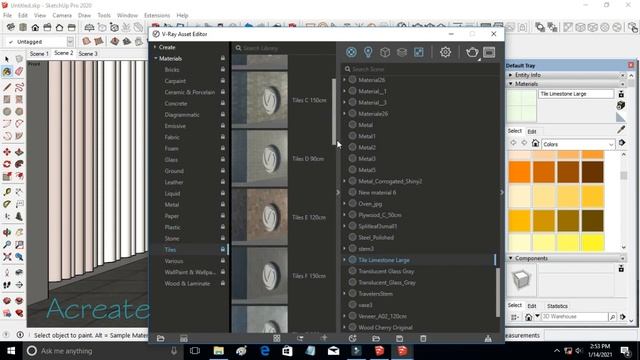Expand the Create section in Asset Editor
The image size is (640, 360).
pos(155,47)
